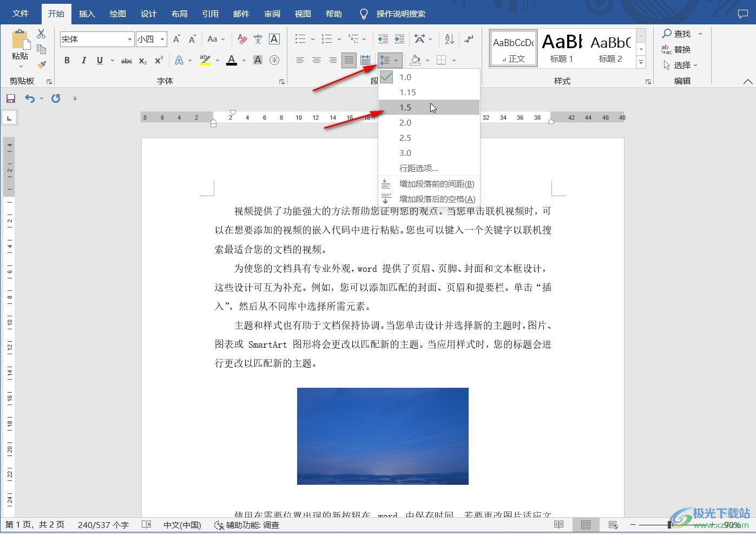Click the 替换 button

[x=676, y=49]
